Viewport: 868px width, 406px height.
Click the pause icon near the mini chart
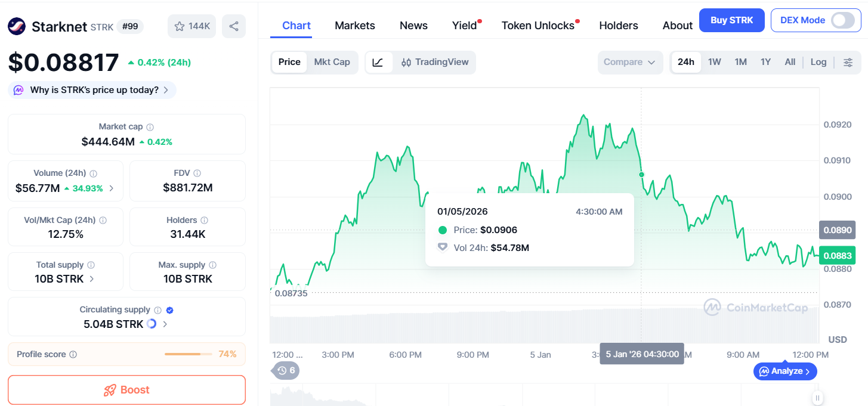[817, 398]
